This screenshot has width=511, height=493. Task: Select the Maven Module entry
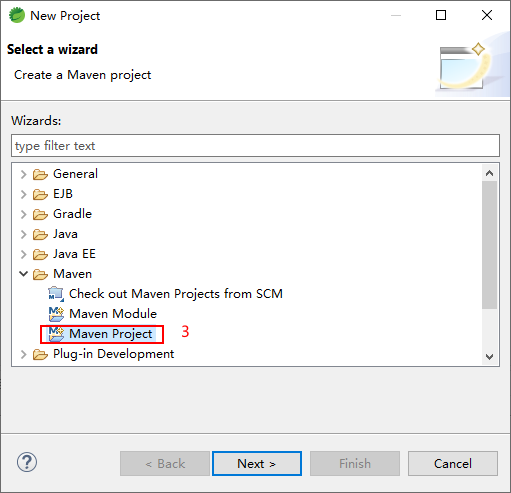pyautogui.click(x=113, y=314)
